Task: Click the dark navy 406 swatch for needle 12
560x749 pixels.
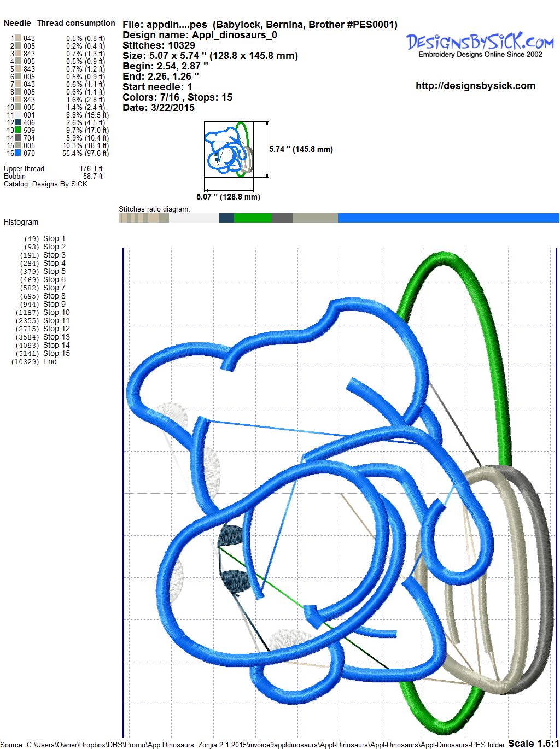Action: pyautogui.click(x=18, y=123)
